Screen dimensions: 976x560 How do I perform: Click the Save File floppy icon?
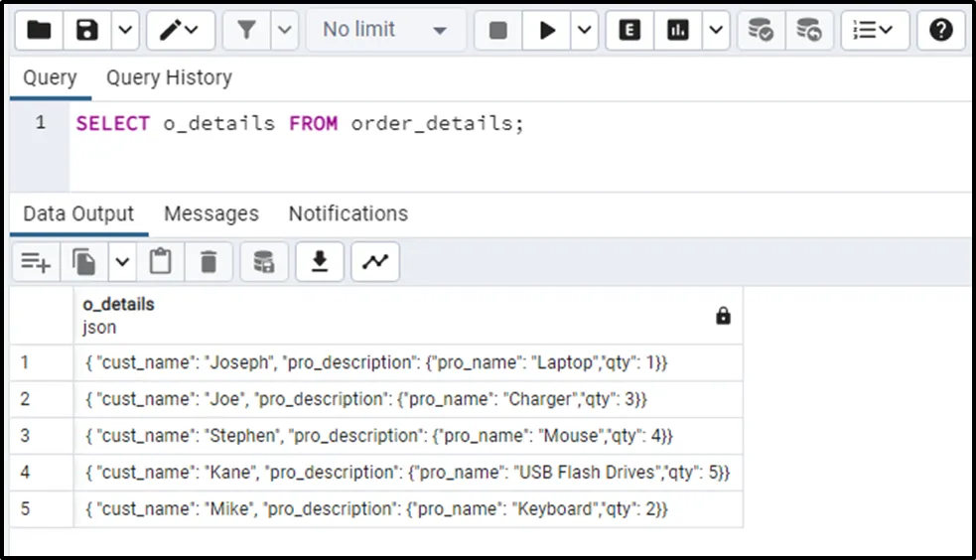(x=87, y=30)
